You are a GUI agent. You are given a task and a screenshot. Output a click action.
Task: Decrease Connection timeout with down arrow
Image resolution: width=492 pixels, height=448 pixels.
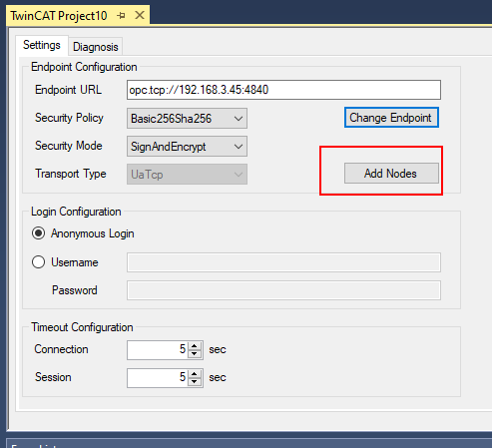[x=195, y=354]
